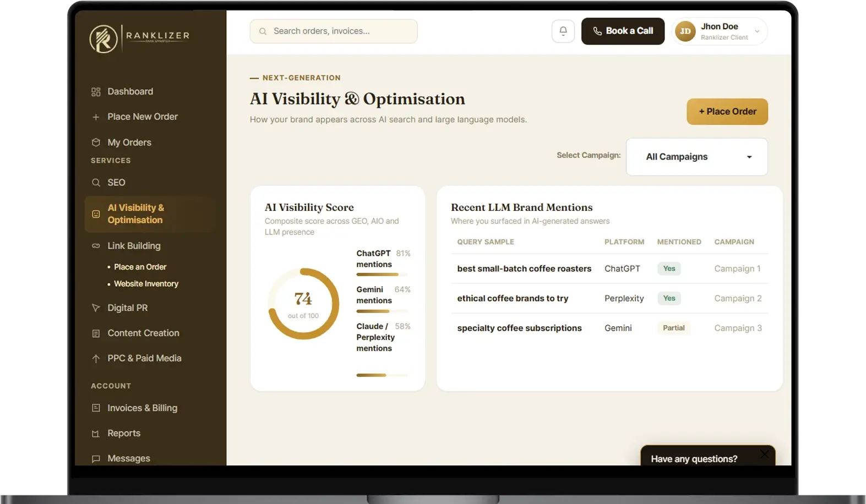The height and width of the screenshot is (504, 866).
Task: Click the Dashboard grid icon
Action: click(x=96, y=92)
